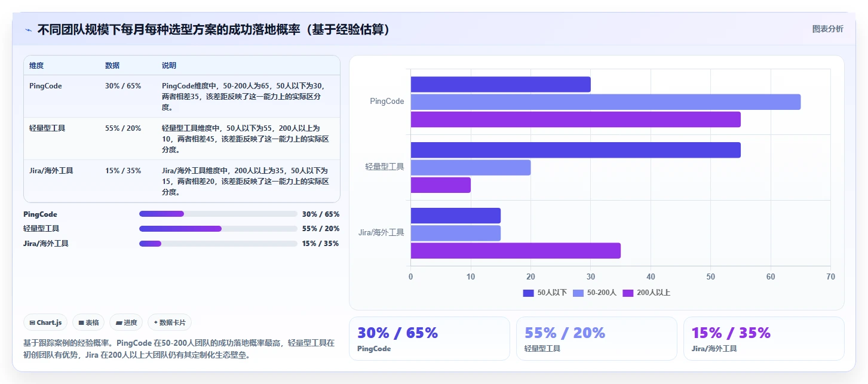The height and width of the screenshot is (384, 868).
Task: Click the PingCode y-axis label in chart
Action: [x=387, y=102]
